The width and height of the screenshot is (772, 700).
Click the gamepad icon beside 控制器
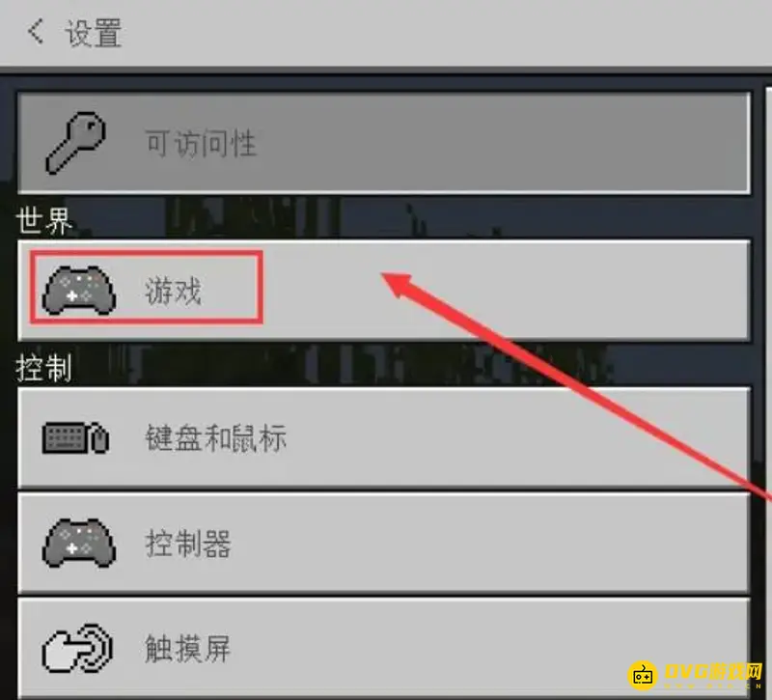tap(79, 543)
